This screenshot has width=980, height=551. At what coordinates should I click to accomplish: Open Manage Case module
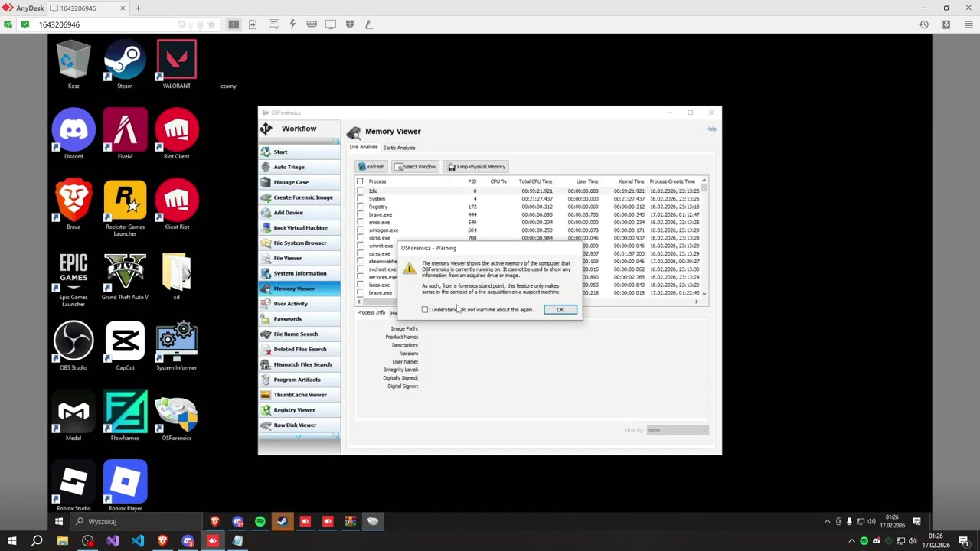(x=299, y=182)
